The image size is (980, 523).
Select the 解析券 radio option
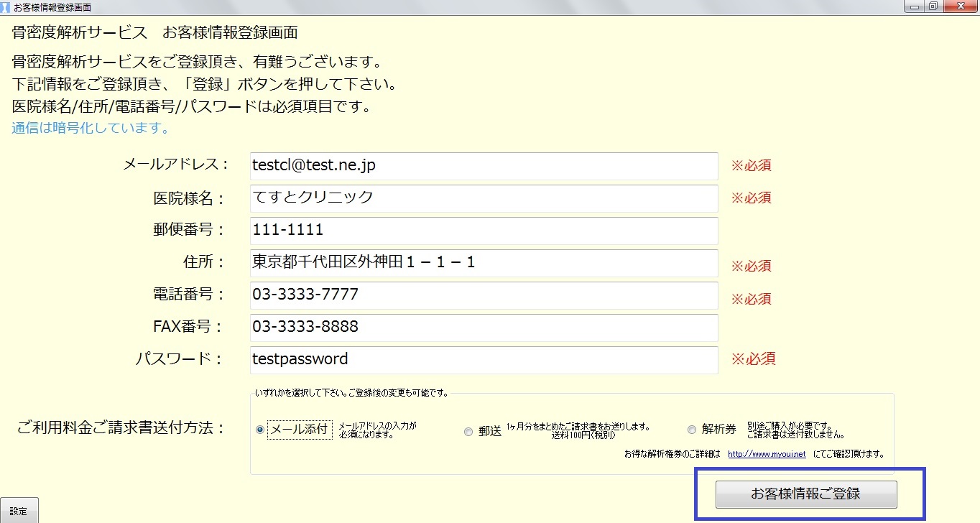(x=692, y=430)
